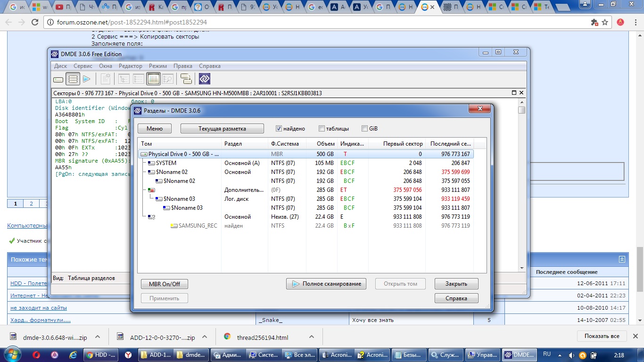Bookmark this page with the star icon
The height and width of the screenshot is (362, 644).
coord(605,22)
